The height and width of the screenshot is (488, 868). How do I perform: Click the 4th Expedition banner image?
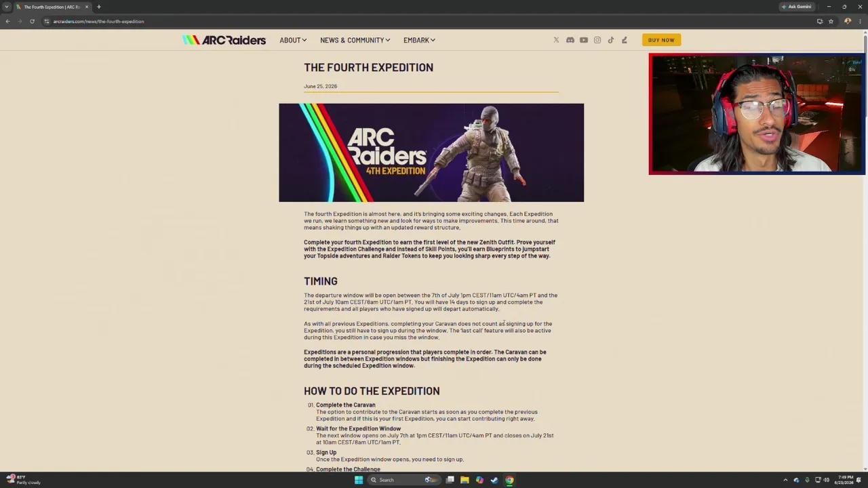point(431,152)
